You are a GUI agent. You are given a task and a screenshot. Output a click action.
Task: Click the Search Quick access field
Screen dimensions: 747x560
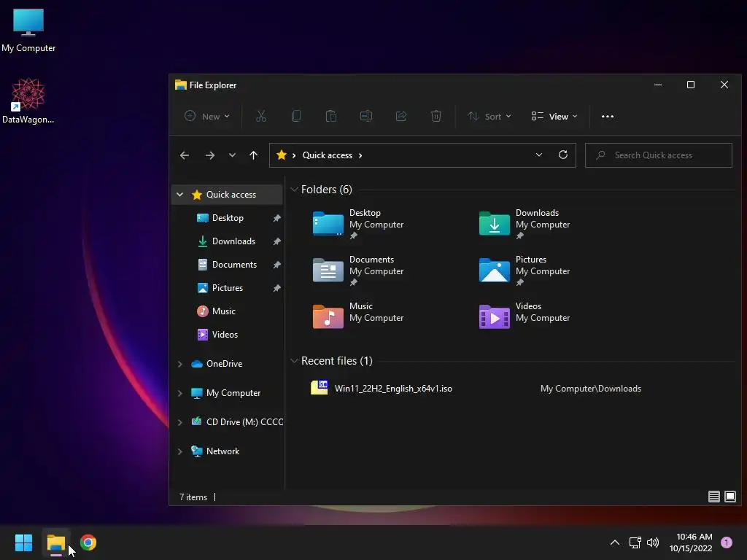(x=659, y=155)
